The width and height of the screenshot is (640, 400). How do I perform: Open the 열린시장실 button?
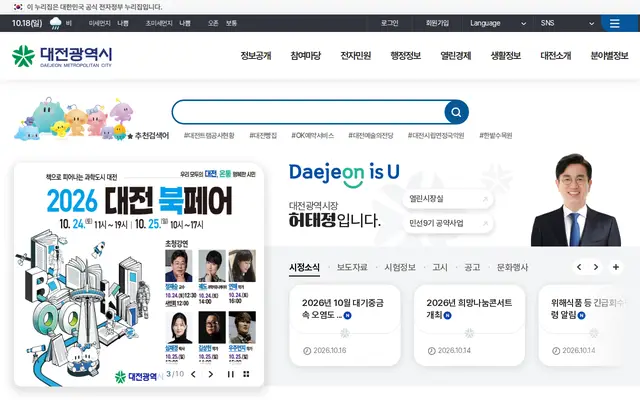coord(448,199)
